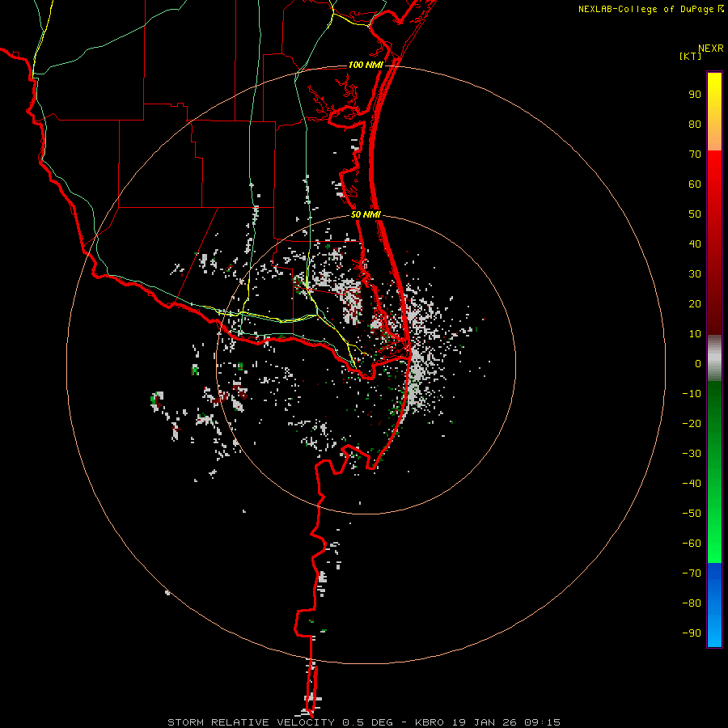Click the blue segment of the color bar
This screenshot has width=728, height=728.
[714, 604]
